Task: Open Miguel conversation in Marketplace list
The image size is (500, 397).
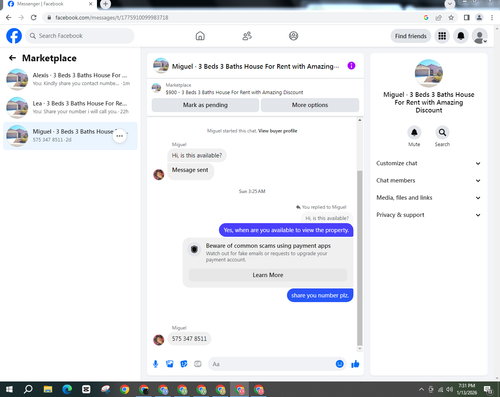Action: 70,136
